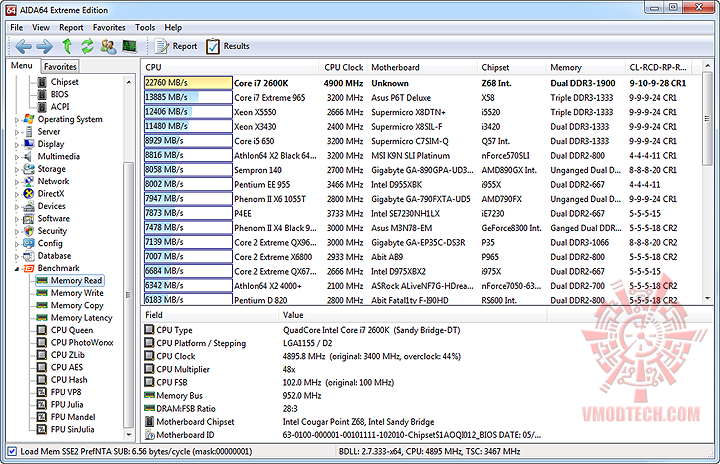Viewport: 720px width, 464px height.
Task: Click the green Up arrow toolbar icon
Action: pos(67,46)
